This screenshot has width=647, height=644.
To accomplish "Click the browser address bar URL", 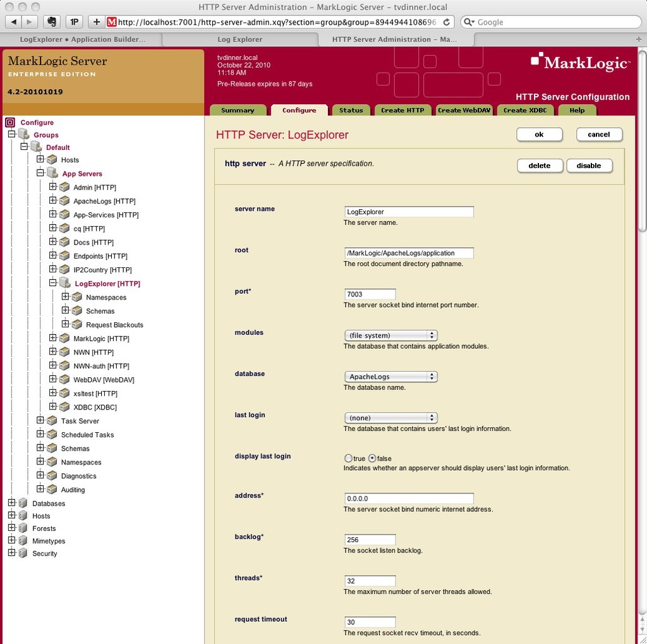I will (x=277, y=22).
